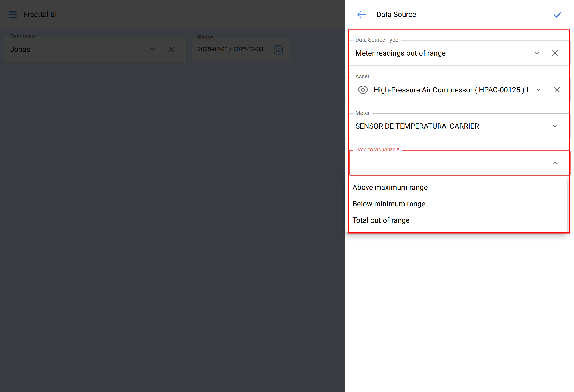Open the Asset dropdown chevron

coord(539,90)
